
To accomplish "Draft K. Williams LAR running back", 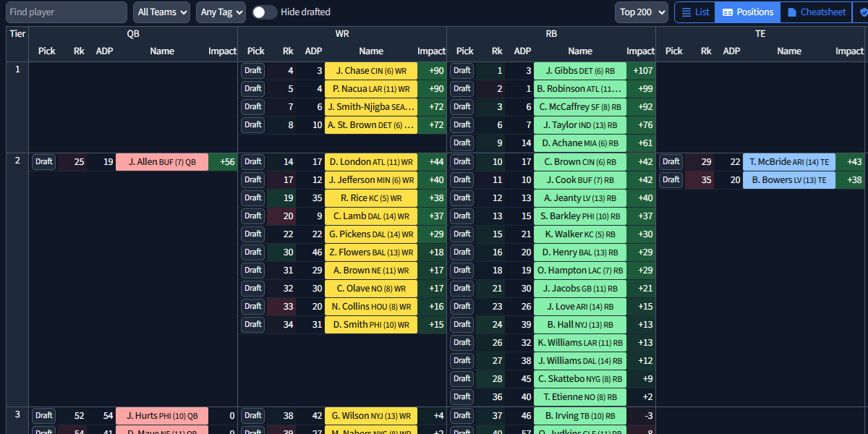I will 462,343.
